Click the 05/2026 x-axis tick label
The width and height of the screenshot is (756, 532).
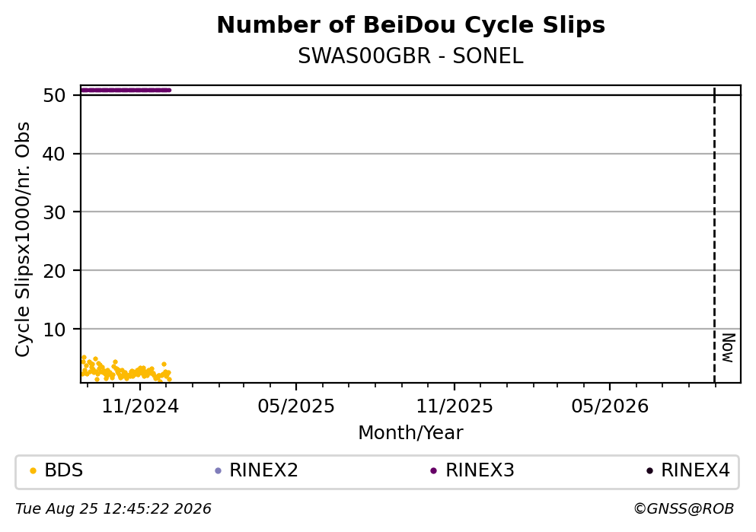(610, 406)
